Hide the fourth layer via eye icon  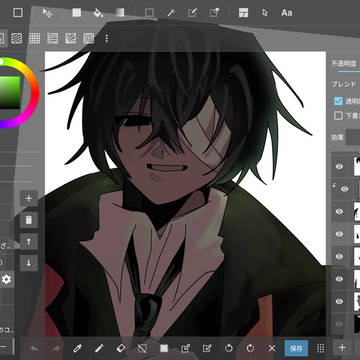tap(339, 234)
